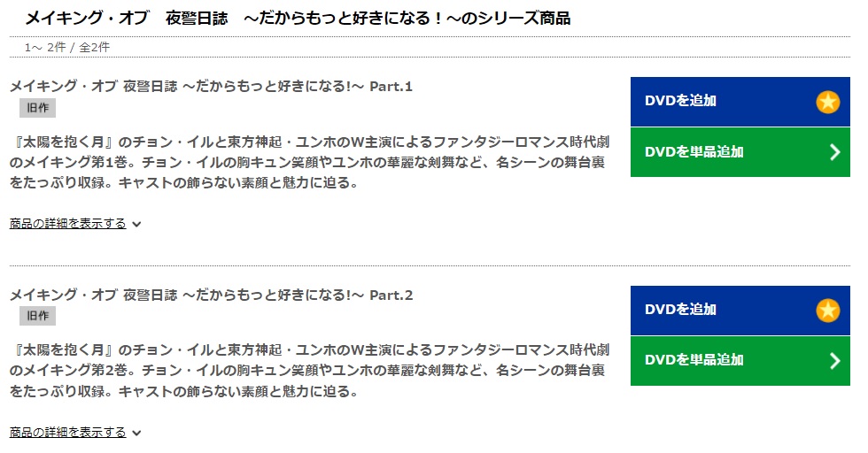Click green DVDを単品追加 button for Part.2
The width and height of the screenshot is (868, 453).
(x=740, y=361)
